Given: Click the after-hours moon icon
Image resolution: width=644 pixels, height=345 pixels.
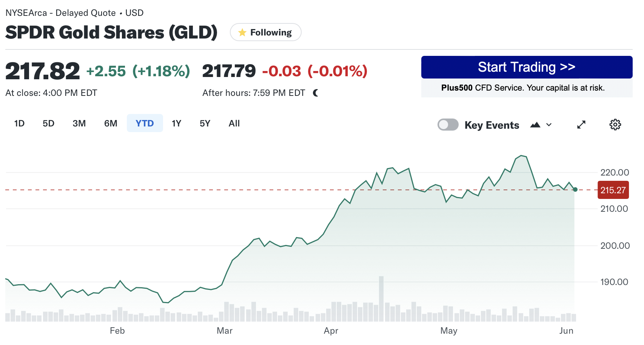Looking at the screenshot, I should 316,93.
